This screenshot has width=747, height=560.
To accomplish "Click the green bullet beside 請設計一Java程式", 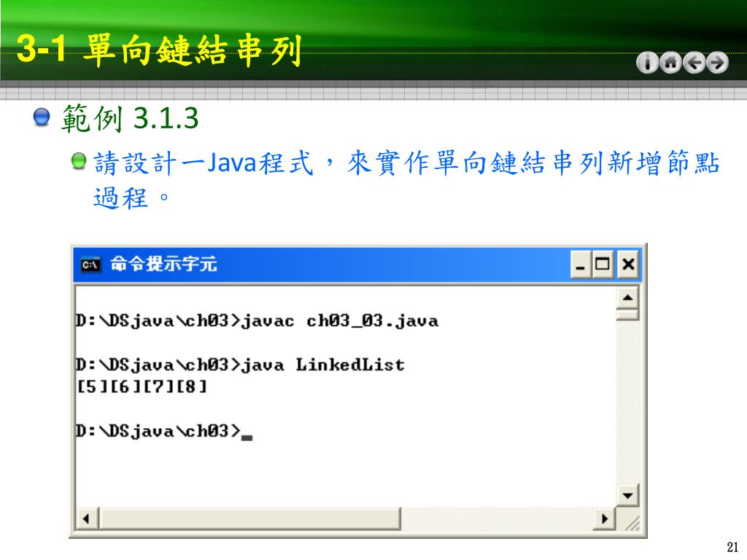I will click(x=79, y=161).
